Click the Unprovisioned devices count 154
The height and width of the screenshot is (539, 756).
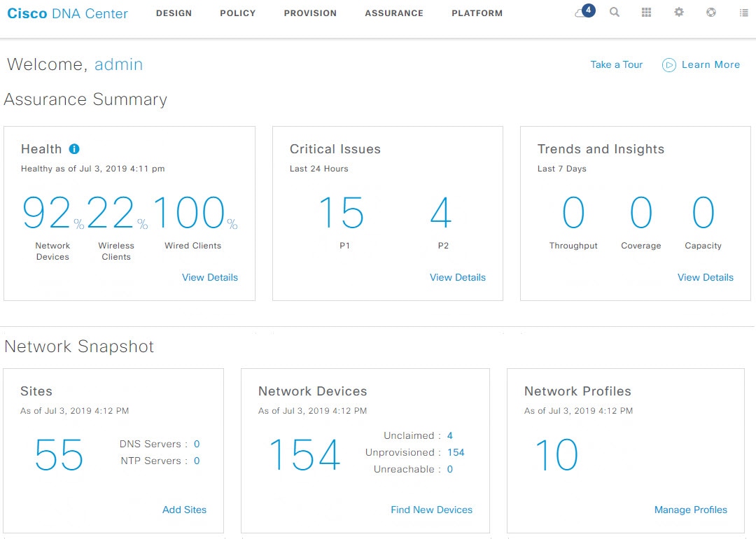click(456, 452)
